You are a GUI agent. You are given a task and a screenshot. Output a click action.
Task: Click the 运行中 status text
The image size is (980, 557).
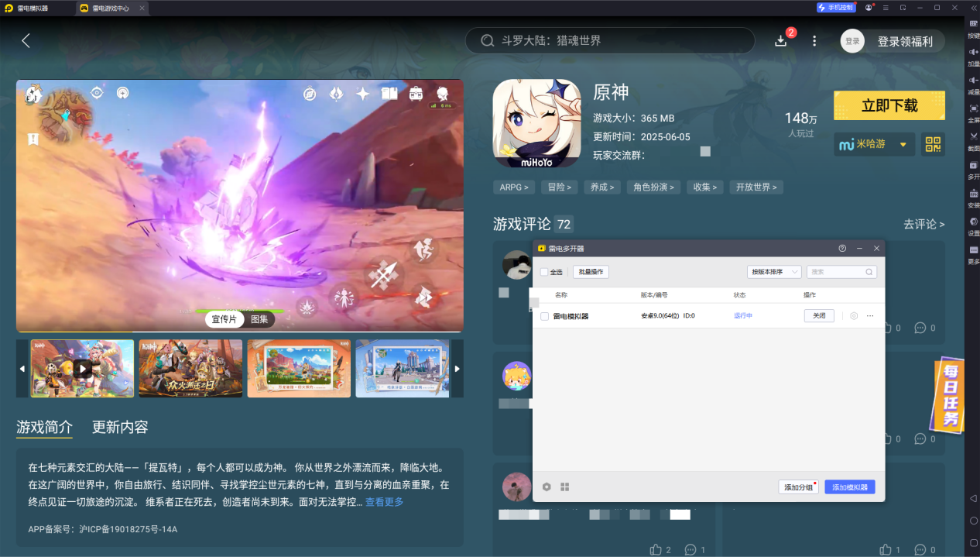click(x=743, y=316)
